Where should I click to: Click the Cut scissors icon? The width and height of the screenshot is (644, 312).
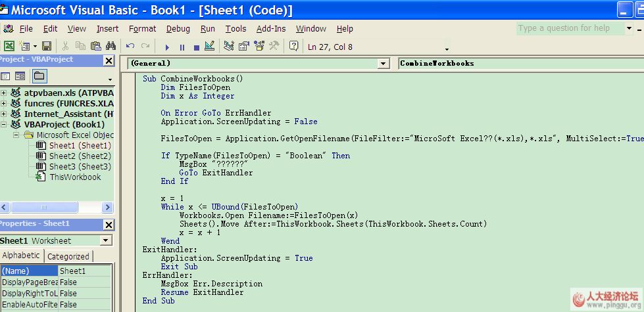tap(65, 46)
